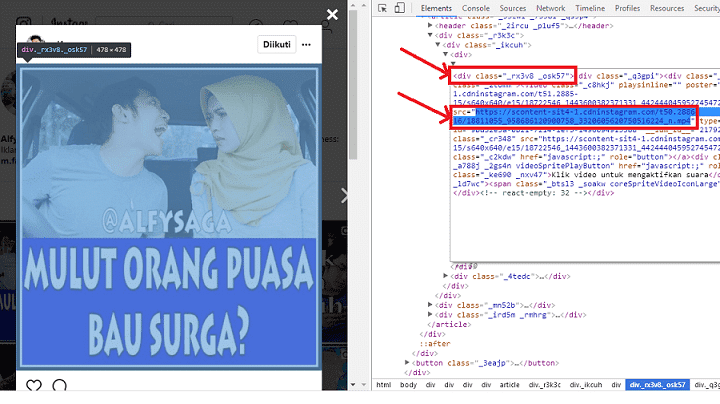Select article in the breadcrumb bar
The image size is (720, 404).
(x=509, y=385)
